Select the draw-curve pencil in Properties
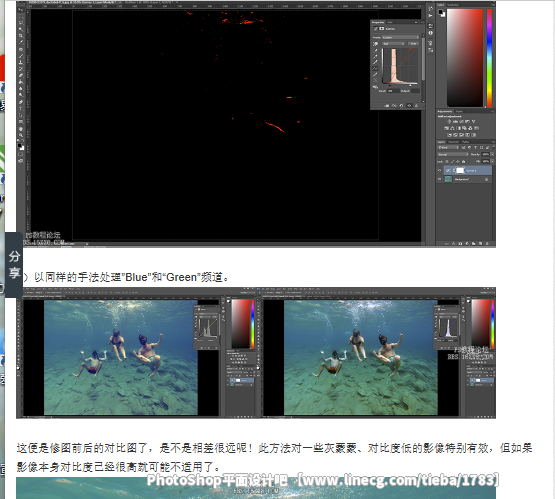This screenshot has height=499, width=555. pos(375,75)
